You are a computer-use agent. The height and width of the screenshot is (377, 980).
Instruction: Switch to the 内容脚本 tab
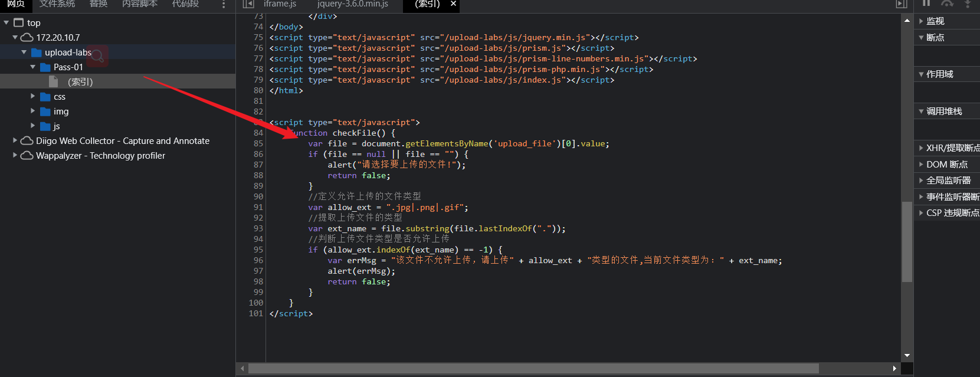click(140, 4)
